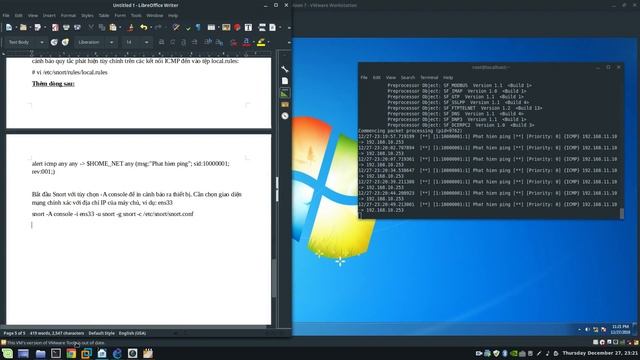Export the document as PDF
This screenshot has width=640, height=360.
[x=55, y=27]
